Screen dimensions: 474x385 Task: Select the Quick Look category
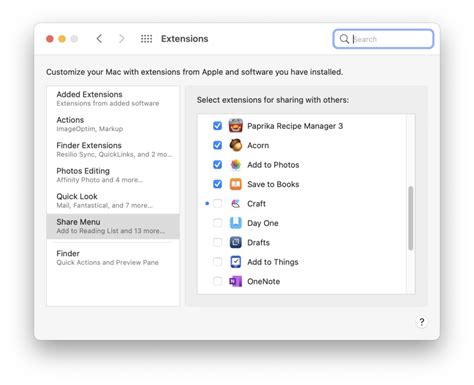click(x=113, y=201)
